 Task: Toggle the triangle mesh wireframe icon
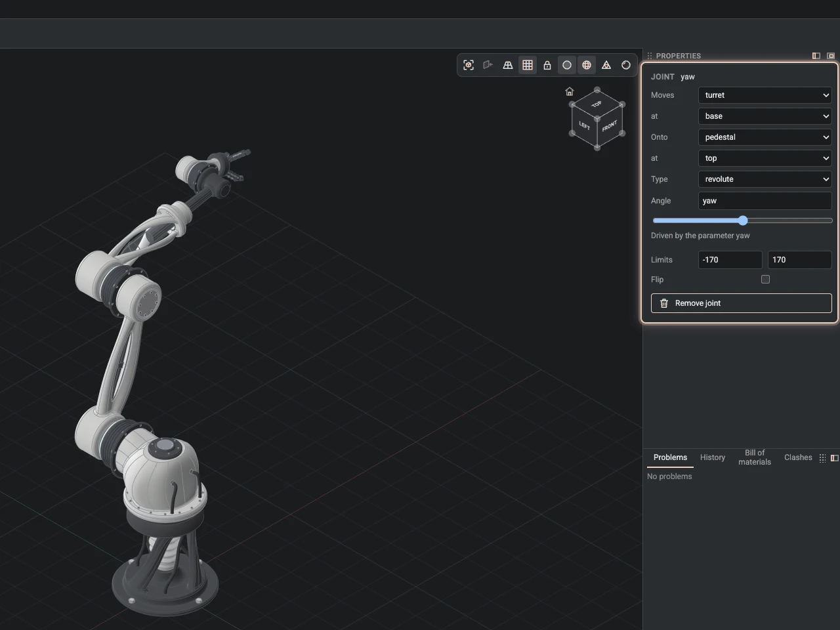point(606,65)
